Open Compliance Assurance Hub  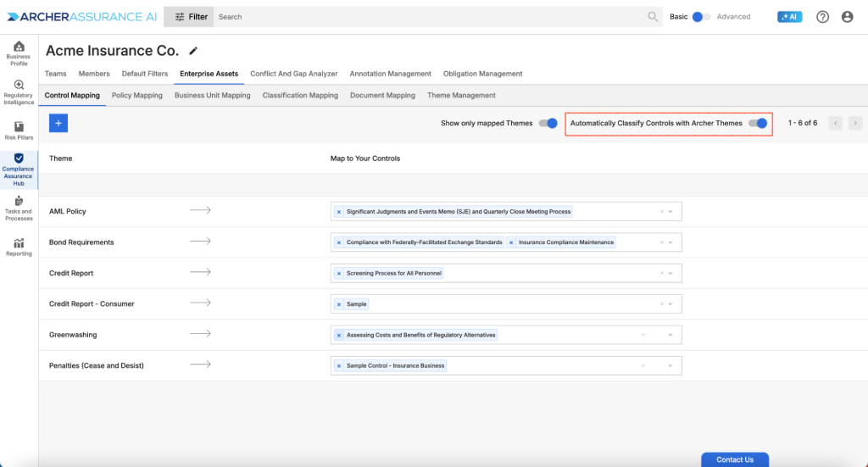click(19, 170)
